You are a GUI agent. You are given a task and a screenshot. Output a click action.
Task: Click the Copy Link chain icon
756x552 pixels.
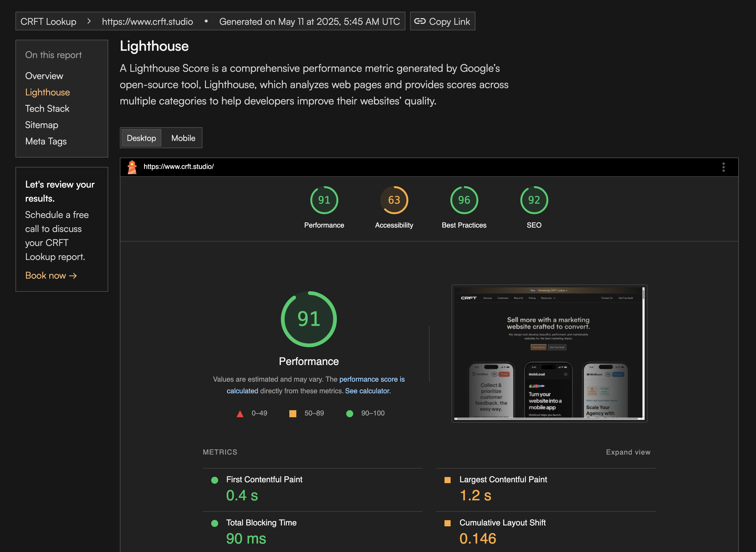coord(420,21)
